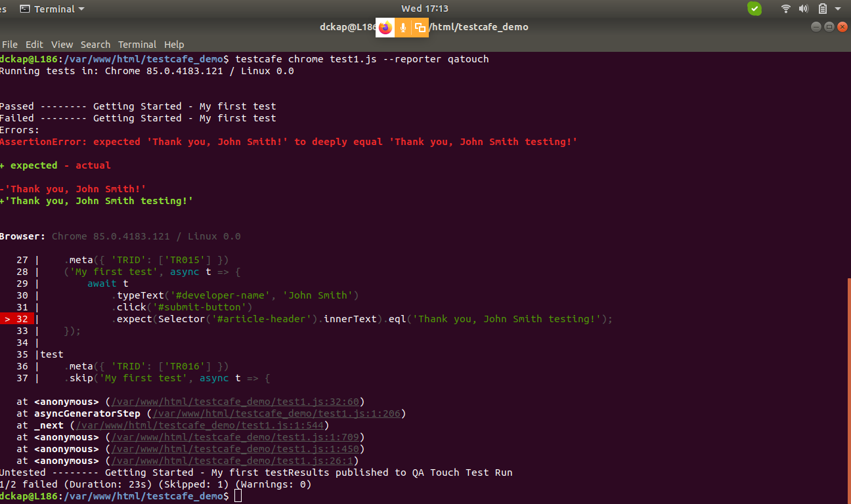Click the expect(Selector('#article-header') code line
This screenshot has height=504, width=851.
(362, 319)
